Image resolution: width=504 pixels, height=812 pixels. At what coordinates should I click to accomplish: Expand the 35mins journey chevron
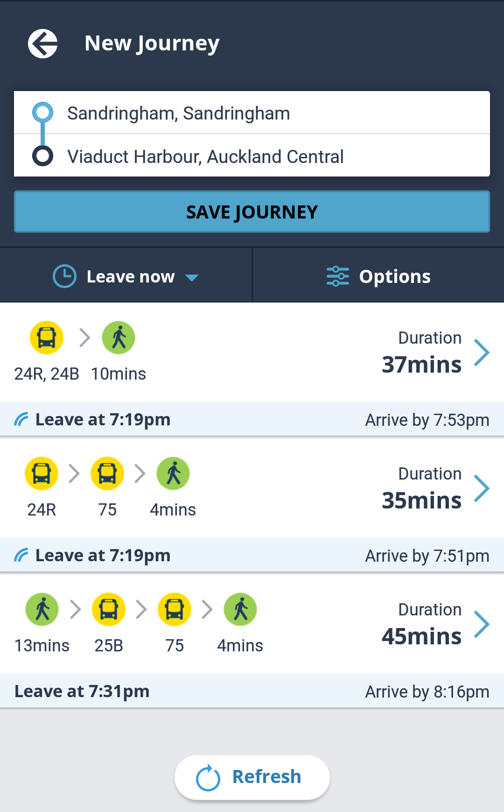(x=482, y=488)
